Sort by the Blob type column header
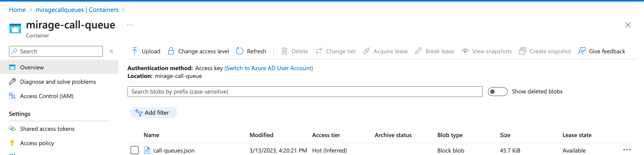The height and width of the screenshot is (155, 644). (x=450, y=135)
